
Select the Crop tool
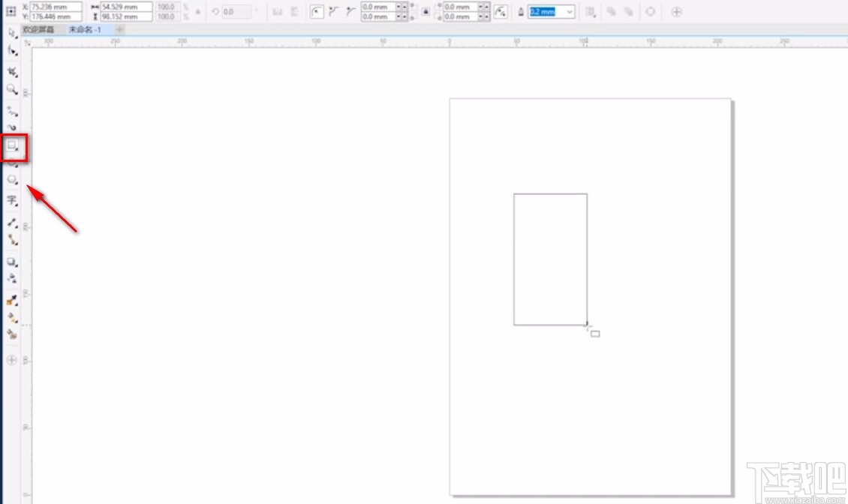click(12, 72)
